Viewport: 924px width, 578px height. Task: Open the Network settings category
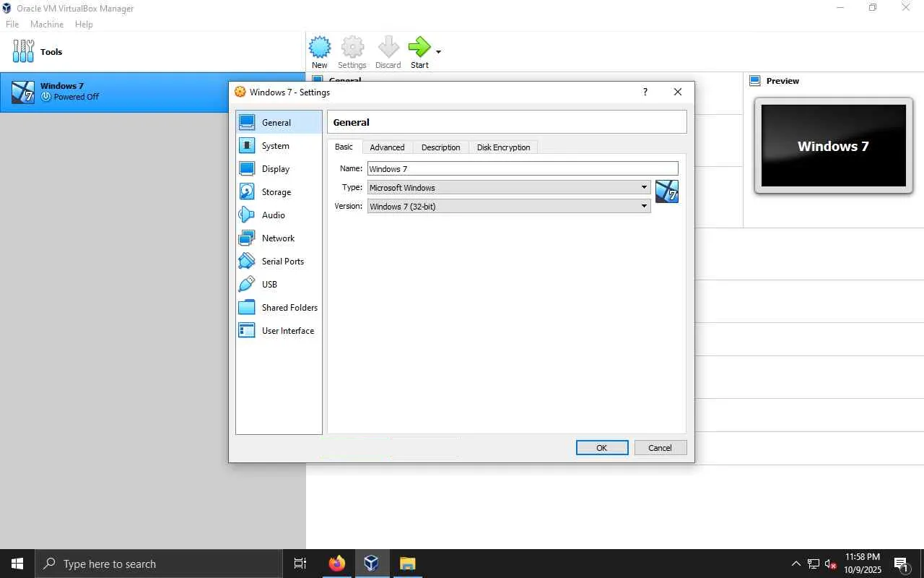[279, 238]
